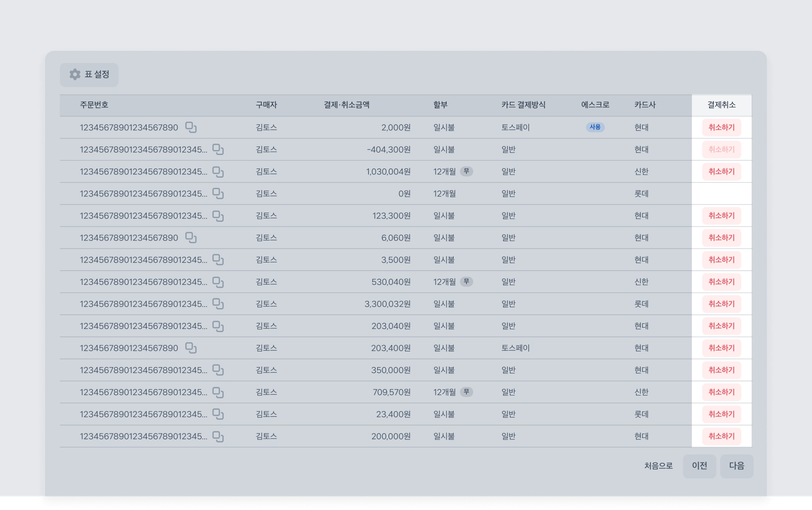The height and width of the screenshot is (510, 812).
Task: Copy order number in the 1,030,004원 row
Action: pyautogui.click(x=218, y=172)
